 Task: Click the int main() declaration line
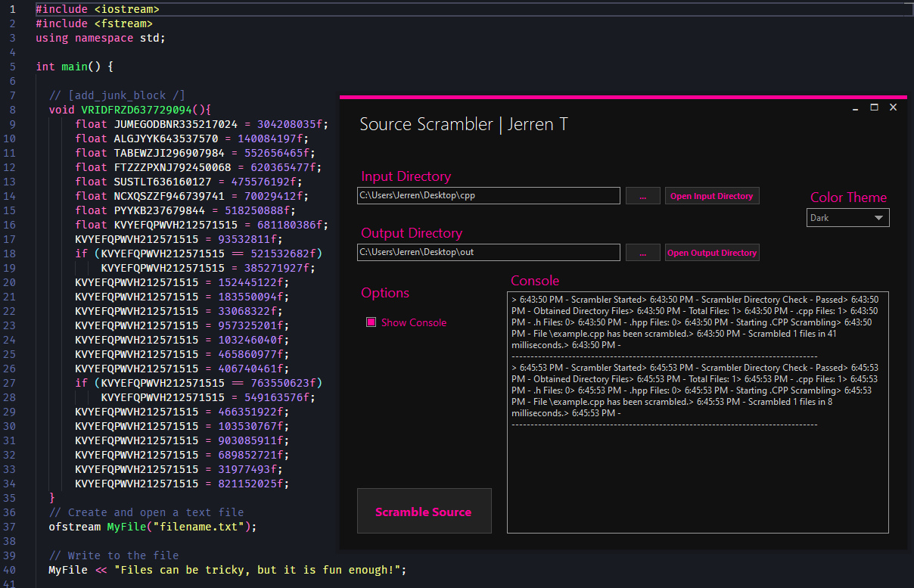pyautogui.click(x=74, y=67)
